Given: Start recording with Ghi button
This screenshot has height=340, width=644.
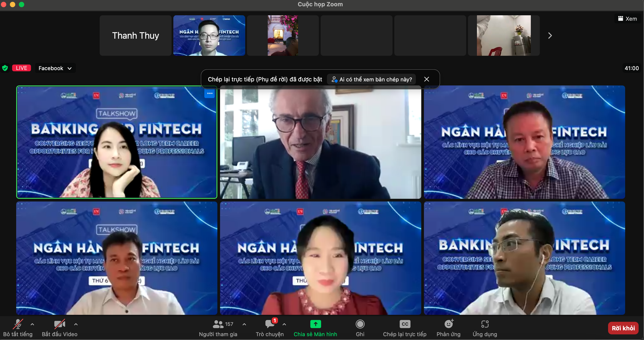Looking at the screenshot, I should point(360,328).
